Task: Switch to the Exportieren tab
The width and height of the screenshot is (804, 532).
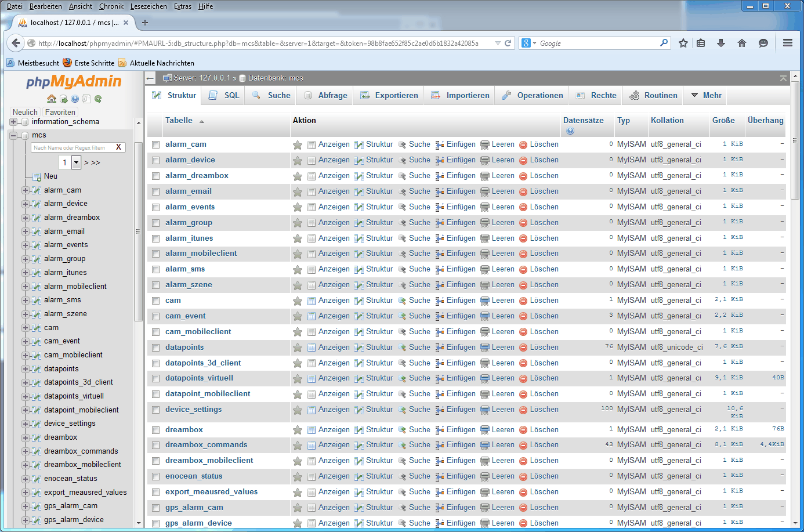Action: pos(389,96)
